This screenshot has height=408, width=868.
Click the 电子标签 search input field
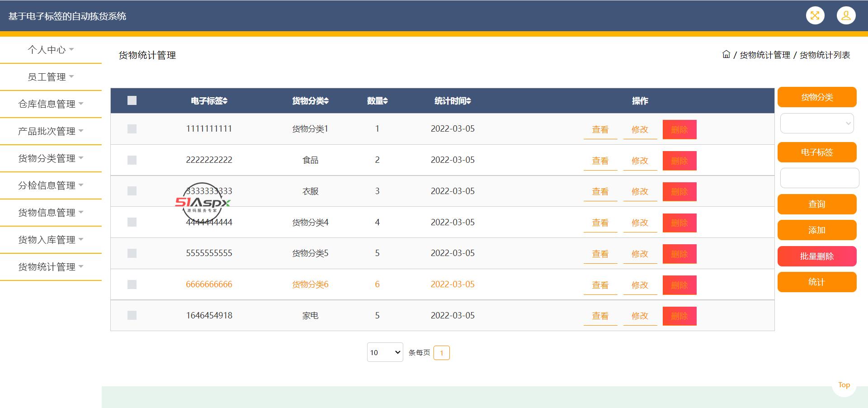tap(819, 178)
